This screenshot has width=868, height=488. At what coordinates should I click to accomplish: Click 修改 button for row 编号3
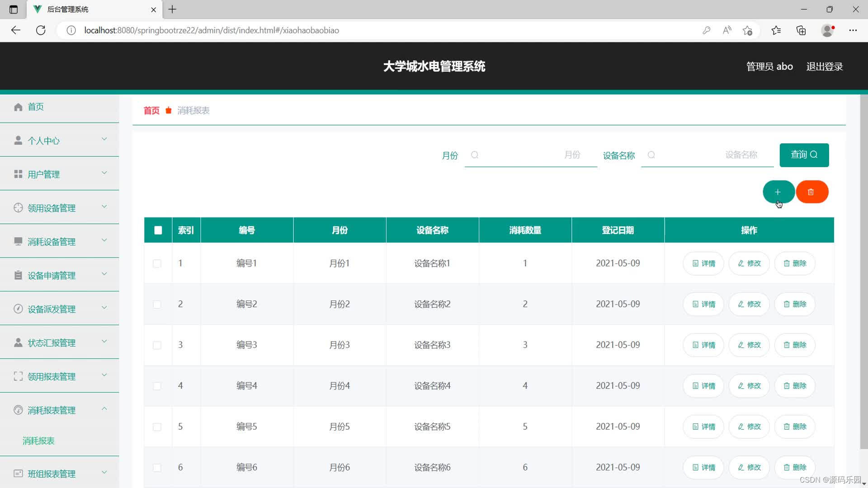click(x=749, y=345)
